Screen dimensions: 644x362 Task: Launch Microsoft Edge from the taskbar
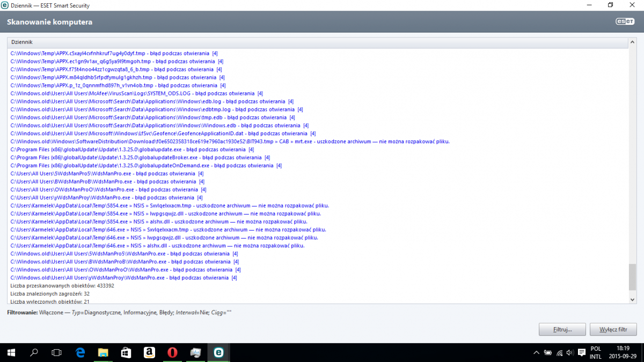(x=80, y=352)
